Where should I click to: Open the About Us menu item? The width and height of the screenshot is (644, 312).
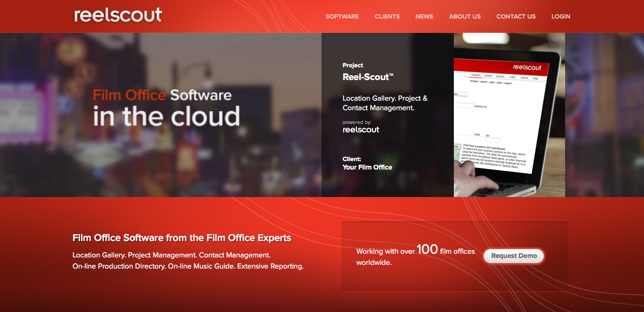465,16
